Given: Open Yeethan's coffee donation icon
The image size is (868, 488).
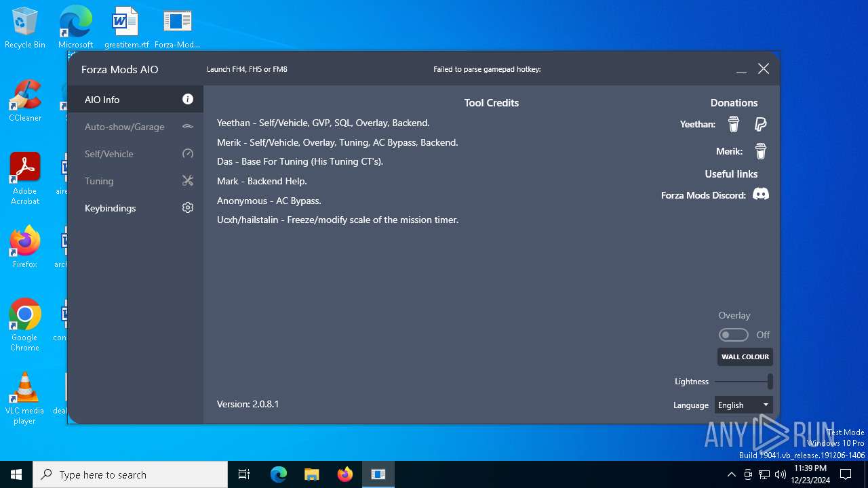Looking at the screenshot, I should click(x=734, y=124).
